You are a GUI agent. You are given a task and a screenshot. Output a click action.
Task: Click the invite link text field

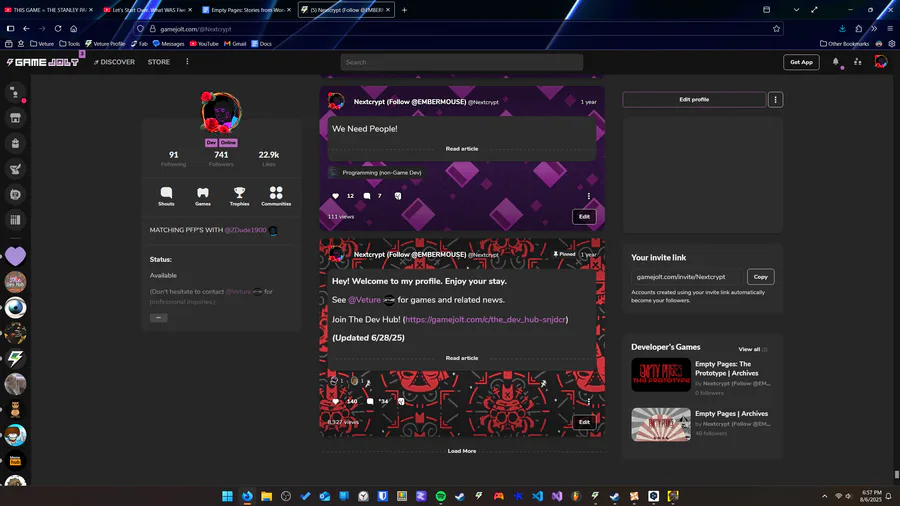pos(687,277)
